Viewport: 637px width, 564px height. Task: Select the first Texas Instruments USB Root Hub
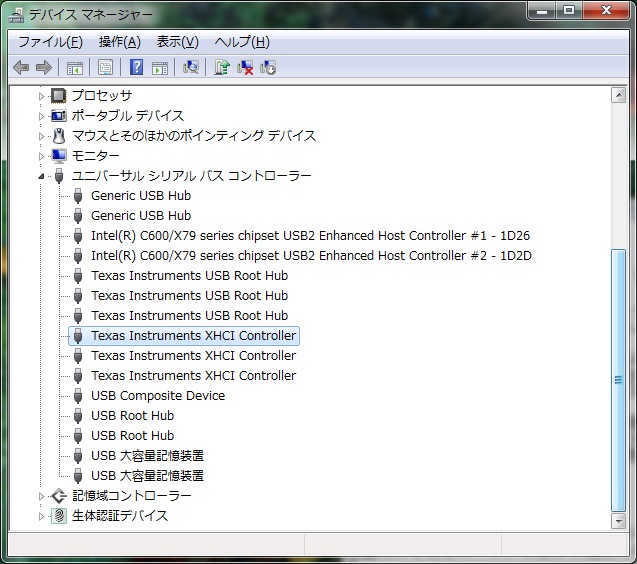click(x=189, y=276)
